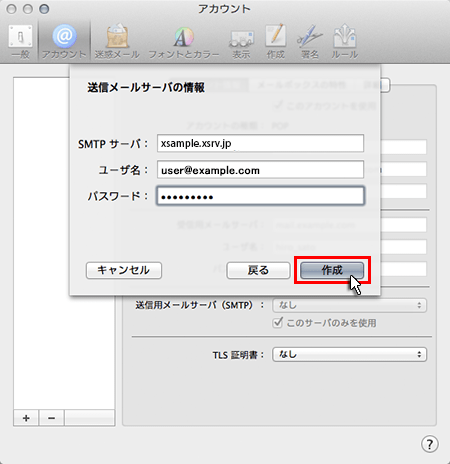The height and width of the screenshot is (464, 450).
Task: Open the help question mark button
Action: tap(430, 444)
